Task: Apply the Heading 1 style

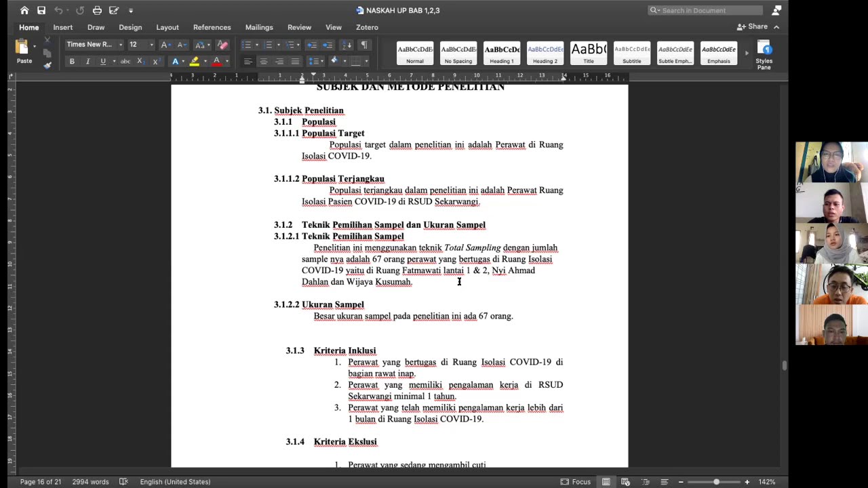Action: tap(502, 53)
